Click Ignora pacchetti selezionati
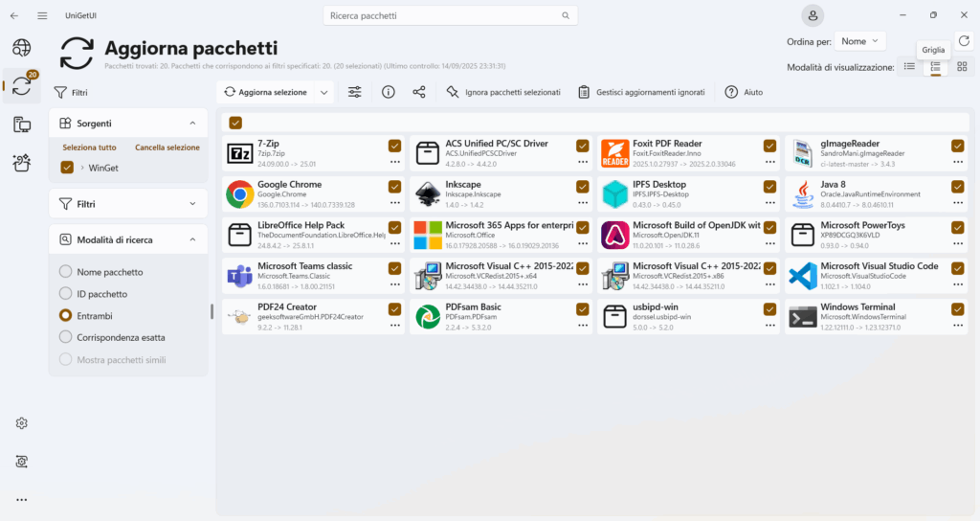This screenshot has width=980, height=521. (x=503, y=93)
